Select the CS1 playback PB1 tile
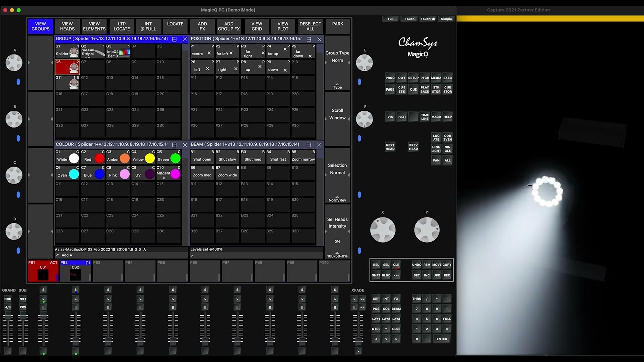 tap(43, 271)
